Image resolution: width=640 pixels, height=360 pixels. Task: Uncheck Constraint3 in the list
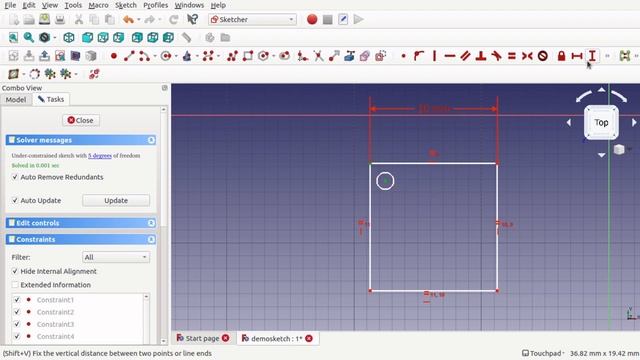coord(17,324)
